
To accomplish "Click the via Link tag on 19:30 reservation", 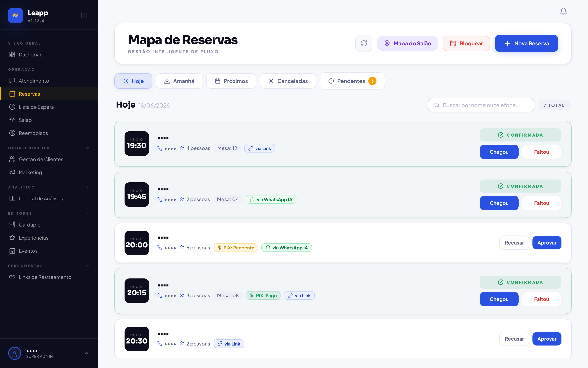I will tap(259, 148).
